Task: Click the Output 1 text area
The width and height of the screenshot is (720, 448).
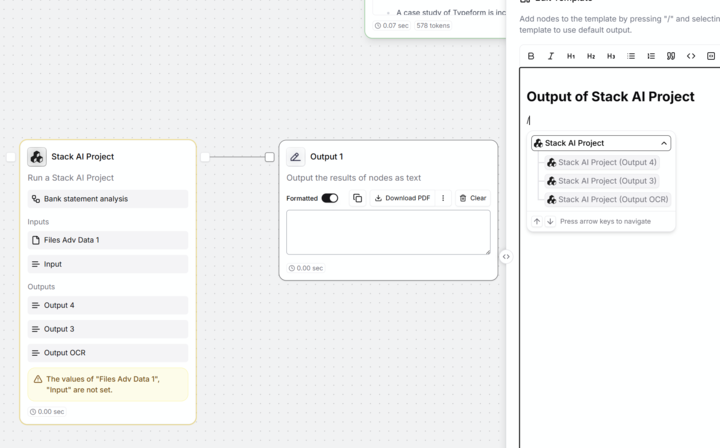Action: [388, 232]
